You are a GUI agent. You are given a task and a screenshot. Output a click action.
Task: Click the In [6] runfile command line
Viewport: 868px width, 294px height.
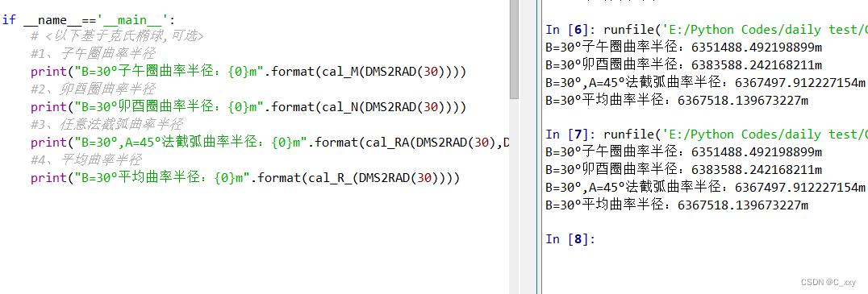tap(707, 29)
